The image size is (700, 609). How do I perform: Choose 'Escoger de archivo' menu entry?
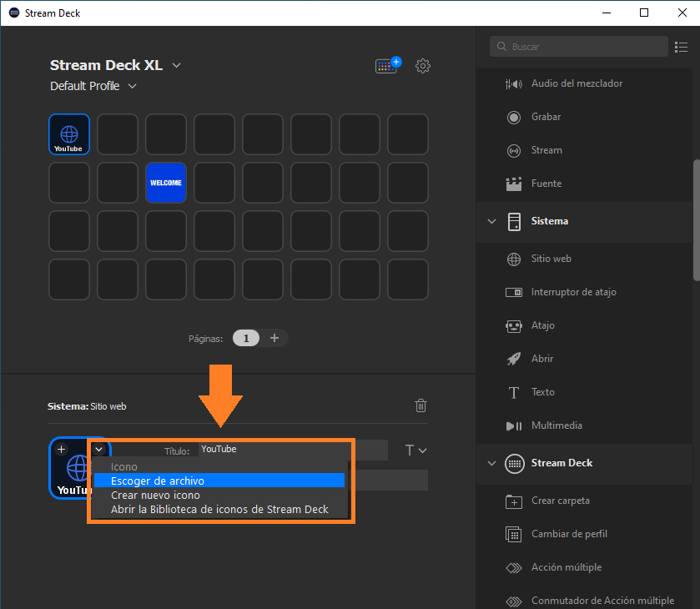[x=158, y=481]
